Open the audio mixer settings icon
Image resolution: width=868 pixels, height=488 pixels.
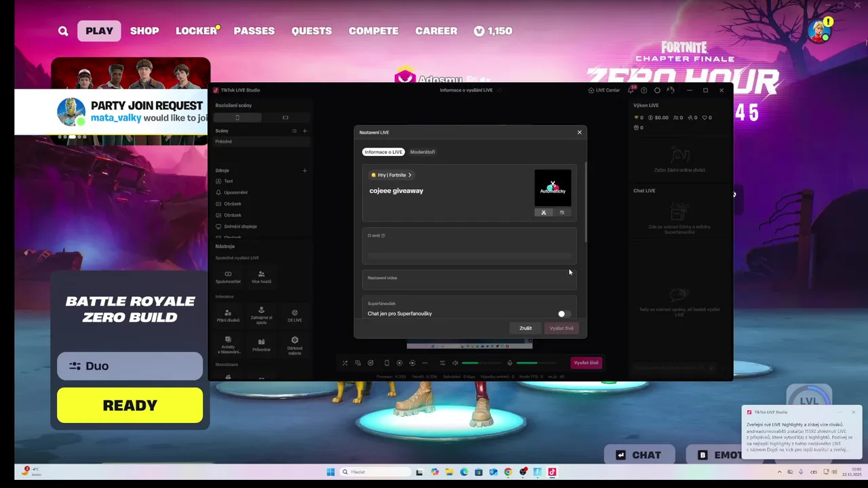coord(442,363)
